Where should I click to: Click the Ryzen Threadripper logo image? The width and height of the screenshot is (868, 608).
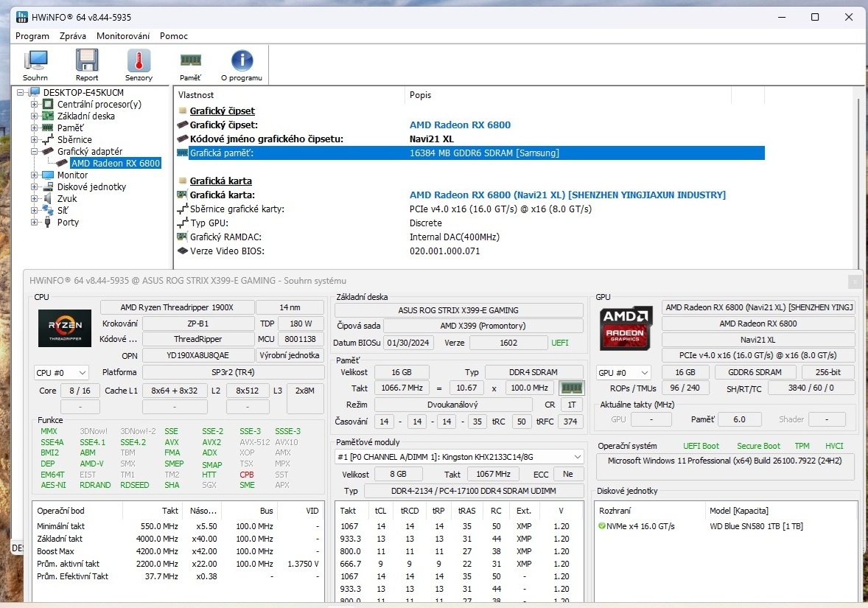[64, 329]
